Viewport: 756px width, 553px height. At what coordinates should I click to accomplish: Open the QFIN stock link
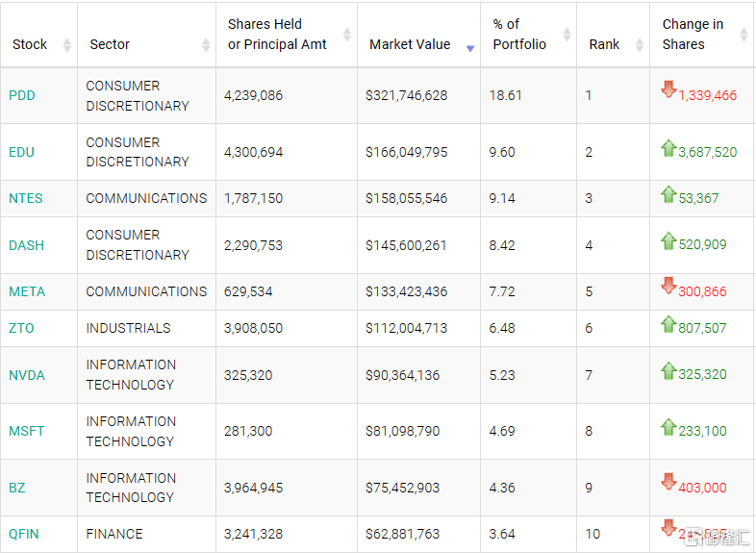tap(24, 534)
